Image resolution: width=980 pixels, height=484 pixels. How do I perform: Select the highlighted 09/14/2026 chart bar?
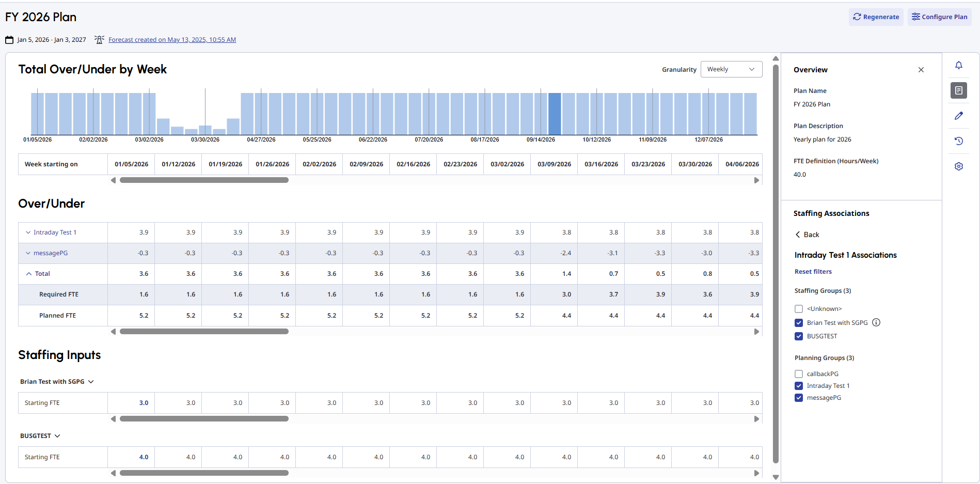coord(555,114)
